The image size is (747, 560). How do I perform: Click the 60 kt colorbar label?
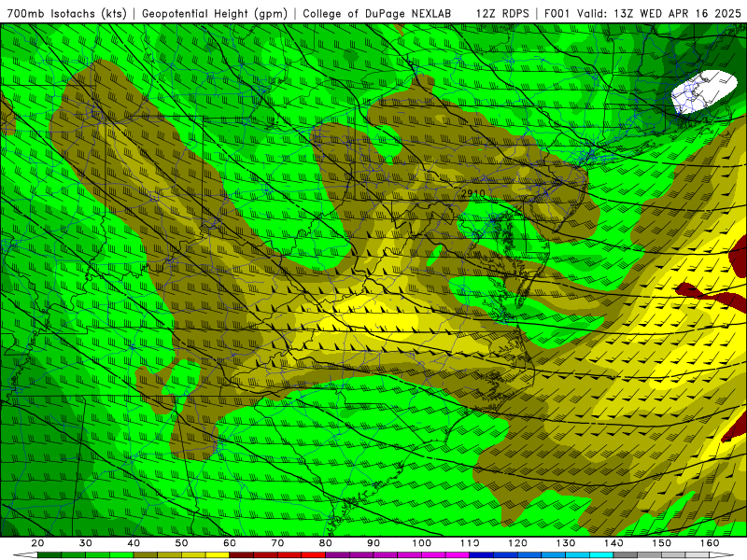coord(230,543)
